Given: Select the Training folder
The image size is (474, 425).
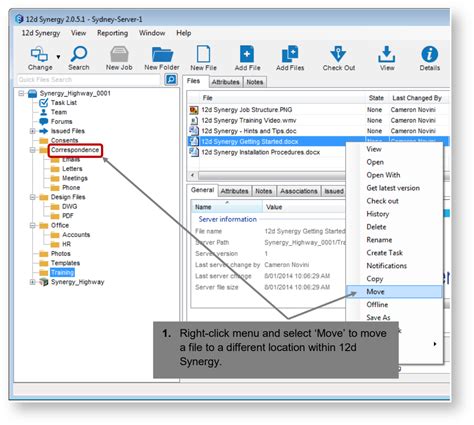Looking at the screenshot, I should click(x=62, y=272).
